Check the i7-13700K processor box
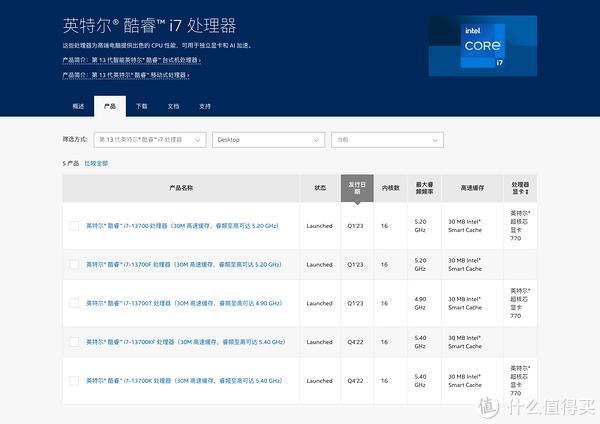Viewport: 600px width, 424px height. point(74,381)
